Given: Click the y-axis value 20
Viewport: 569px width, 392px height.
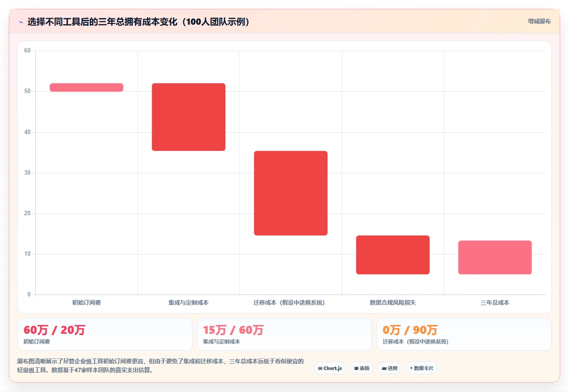Looking at the screenshot, I should click(27, 213).
